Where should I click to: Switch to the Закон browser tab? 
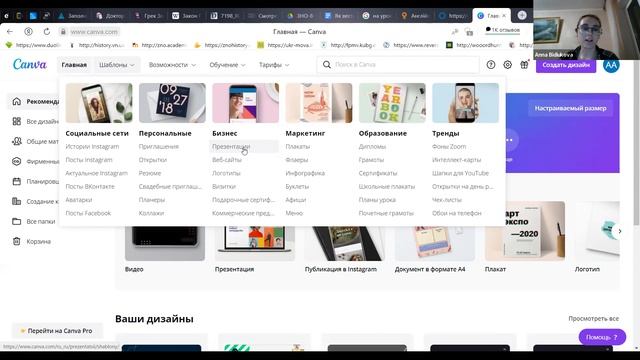click(x=185, y=16)
